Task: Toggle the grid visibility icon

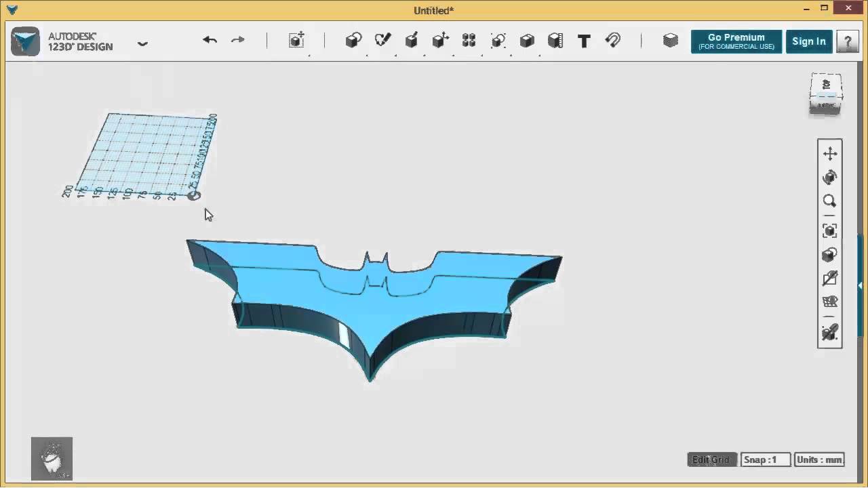Action: pos(830,302)
